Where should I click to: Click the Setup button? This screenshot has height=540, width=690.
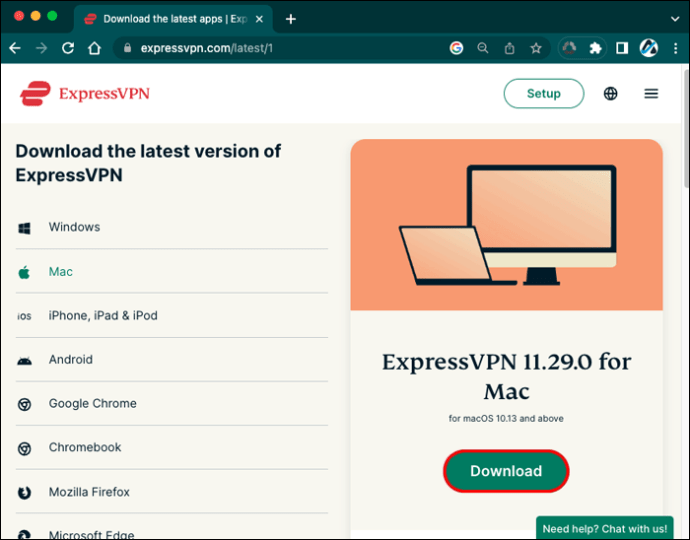pos(544,93)
